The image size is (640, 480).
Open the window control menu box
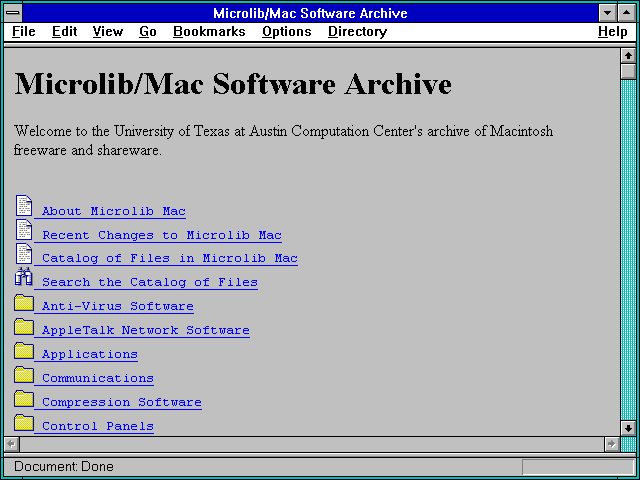pos(13,13)
